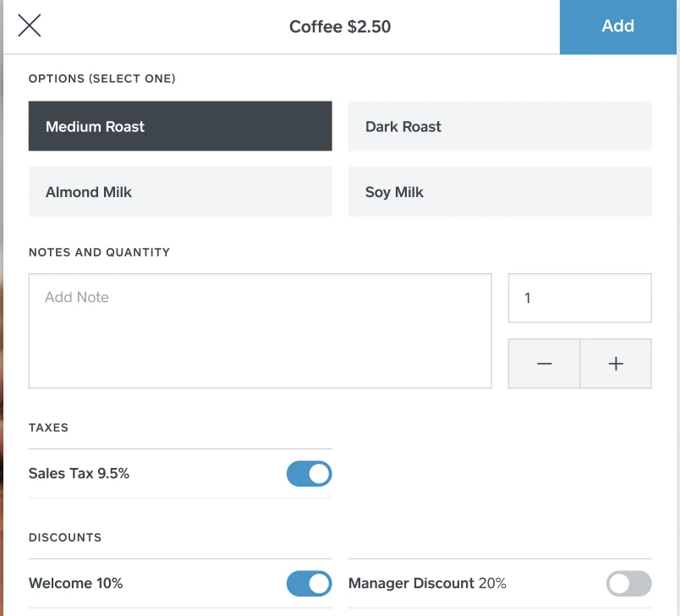Turn off the Welcome 10% discount switch
Image resolution: width=680 pixels, height=616 pixels.
(x=309, y=584)
